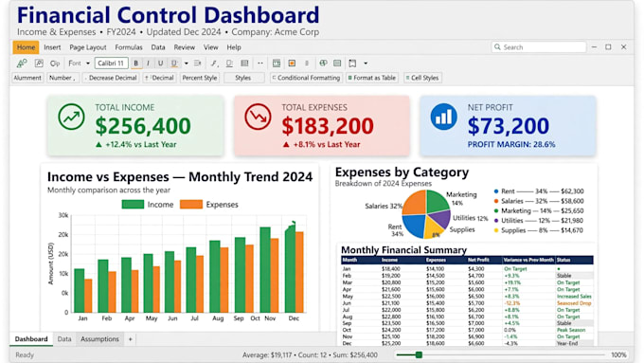
Task: Open the Data ribbon tab
Action: tap(158, 47)
